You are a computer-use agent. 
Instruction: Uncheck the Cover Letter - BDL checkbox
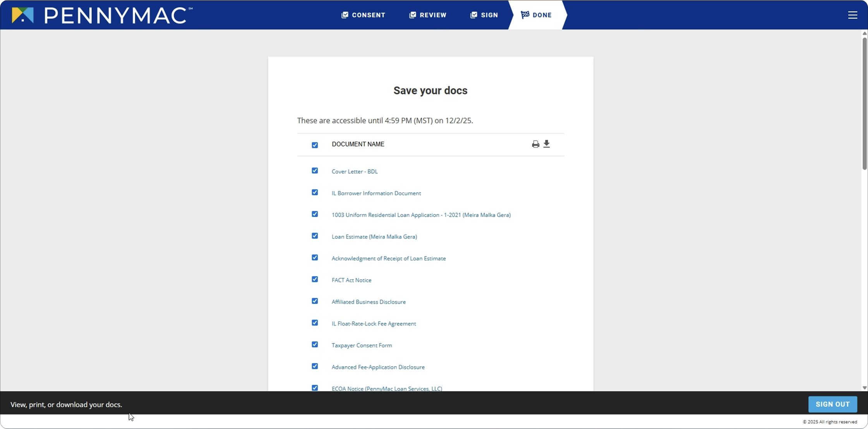click(x=315, y=171)
